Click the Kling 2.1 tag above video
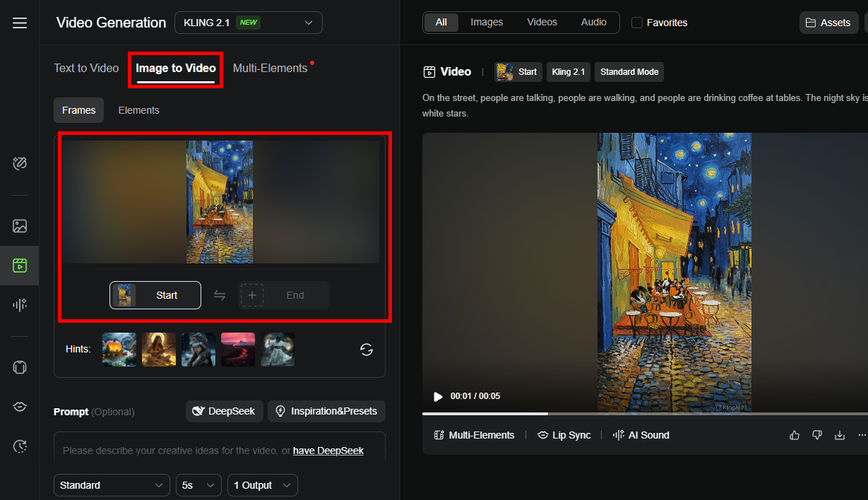The height and width of the screenshot is (500, 868). [569, 72]
